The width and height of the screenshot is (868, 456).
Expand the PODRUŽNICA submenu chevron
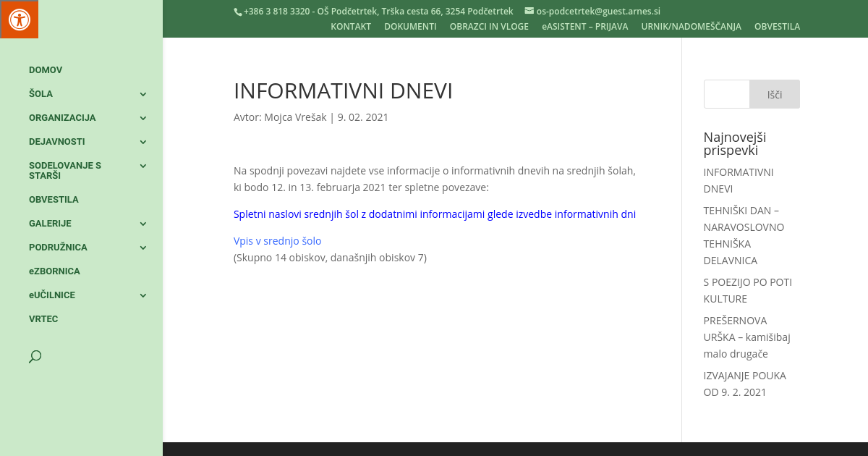142,248
